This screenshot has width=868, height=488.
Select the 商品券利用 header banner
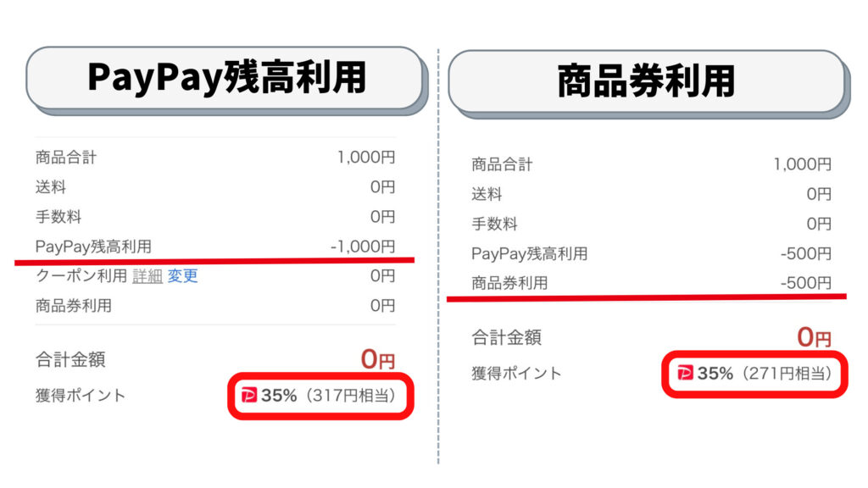pyautogui.click(x=647, y=80)
